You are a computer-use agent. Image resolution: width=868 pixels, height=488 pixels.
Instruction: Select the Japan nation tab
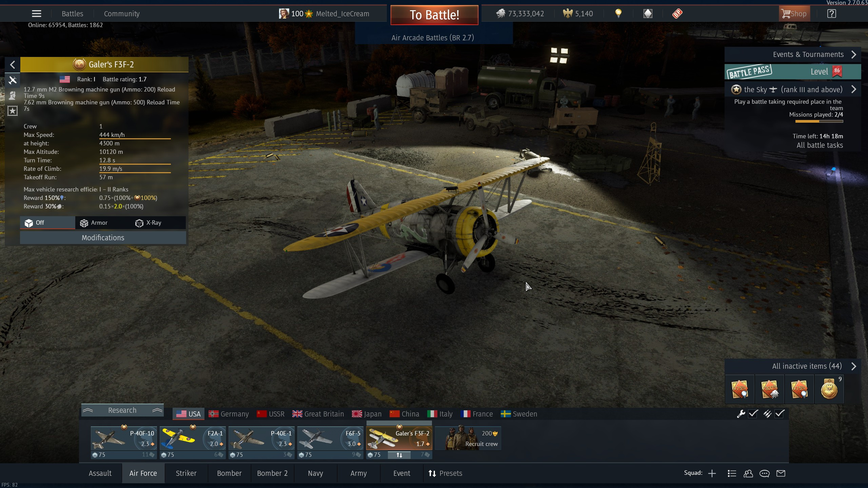(367, 414)
